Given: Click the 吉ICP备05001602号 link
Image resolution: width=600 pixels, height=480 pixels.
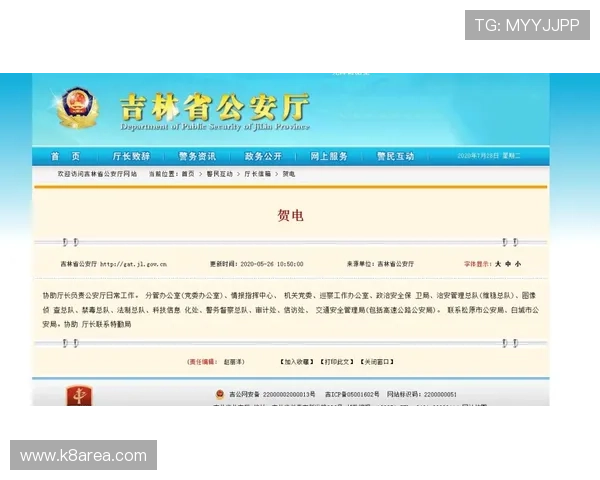Looking at the screenshot, I should click(352, 394).
